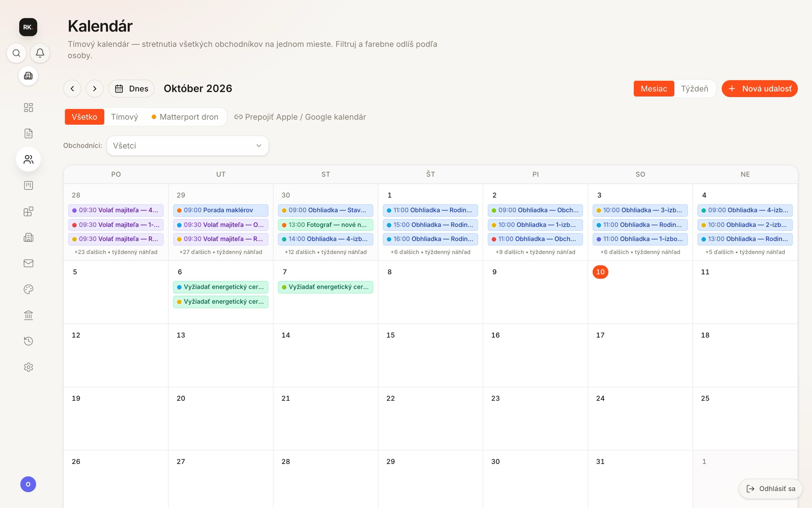This screenshot has height=508, width=812.
Task: Select the Tímový filter tab
Action: [x=125, y=117]
